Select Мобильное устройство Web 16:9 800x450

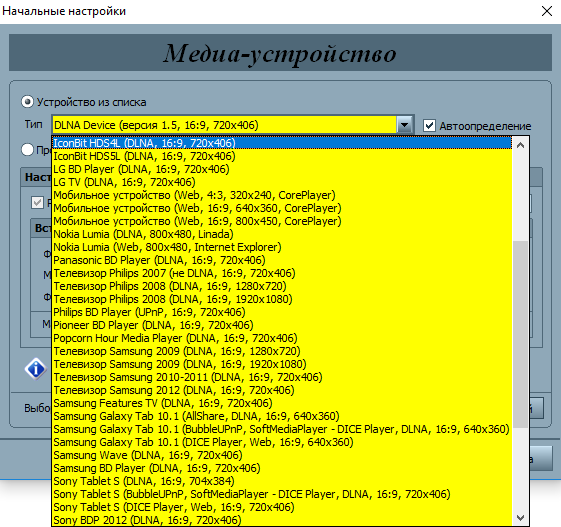coord(282,221)
